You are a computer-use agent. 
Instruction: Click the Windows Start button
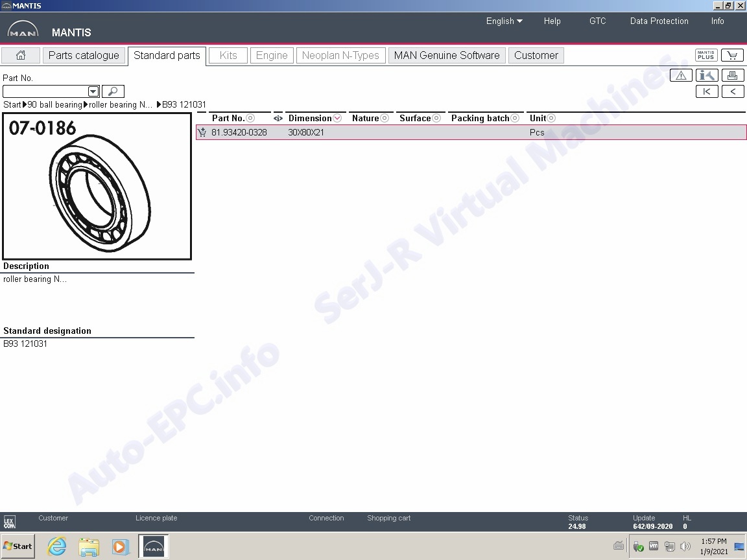[18, 546]
